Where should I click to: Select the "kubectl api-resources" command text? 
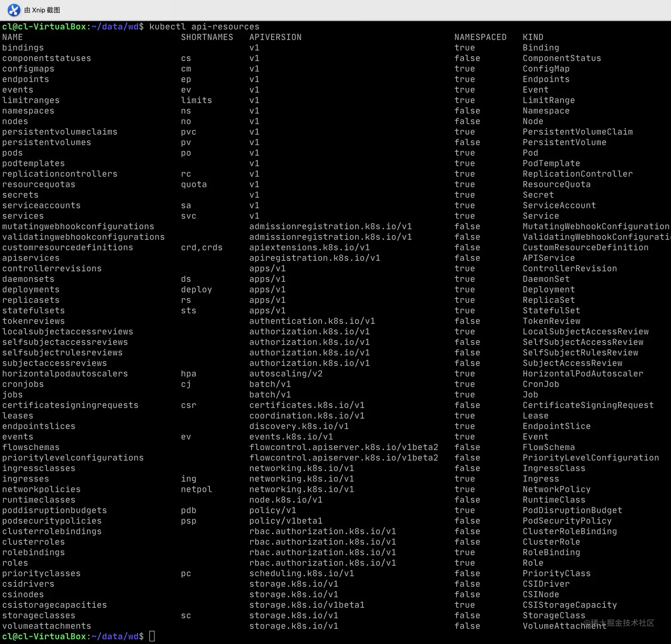pos(204,27)
